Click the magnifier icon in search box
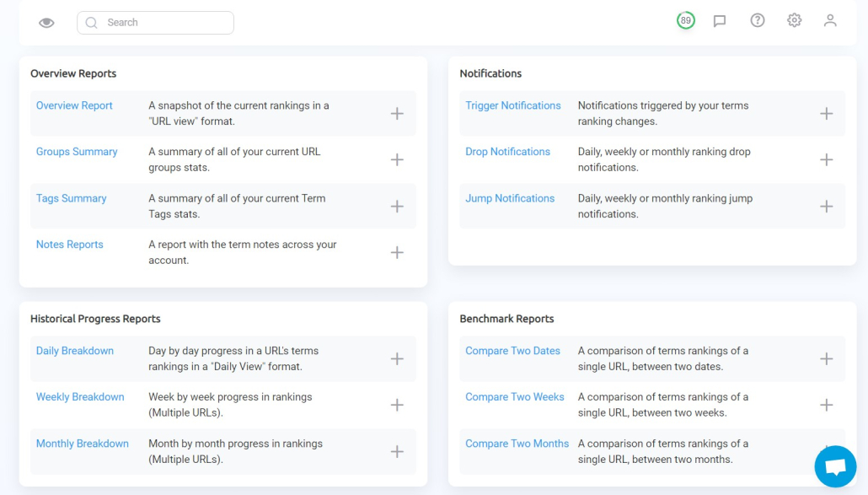 pos(91,23)
